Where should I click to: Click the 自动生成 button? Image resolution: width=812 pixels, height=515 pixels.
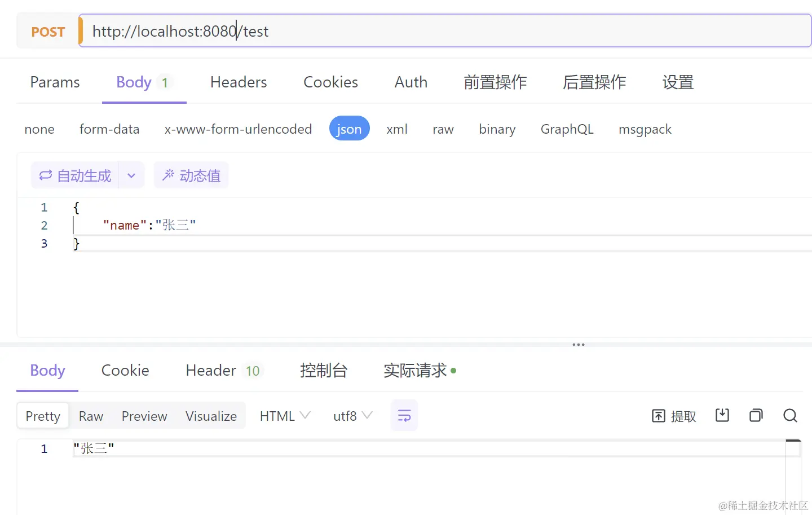click(x=75, y=175)
